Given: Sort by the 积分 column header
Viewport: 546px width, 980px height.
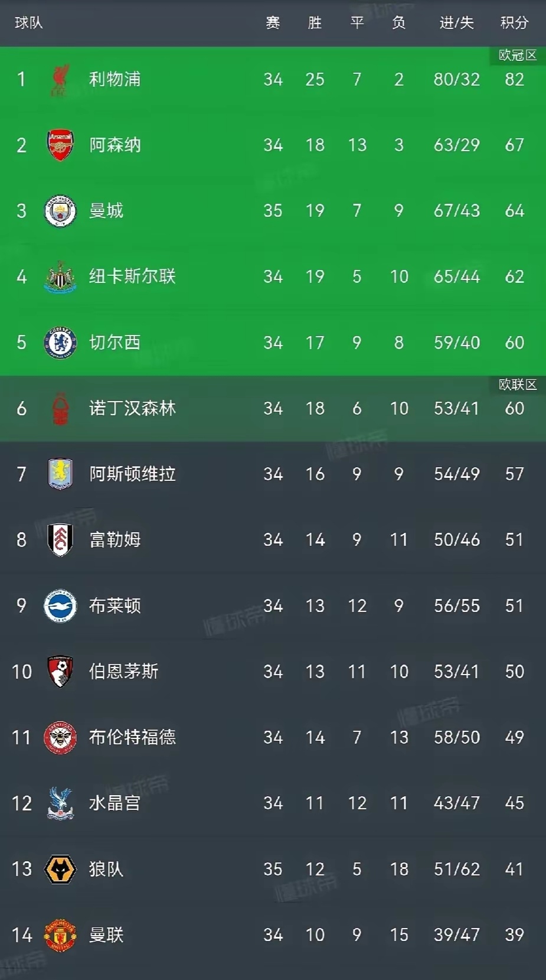Looking at the screenshot, I should click(514, 23).
